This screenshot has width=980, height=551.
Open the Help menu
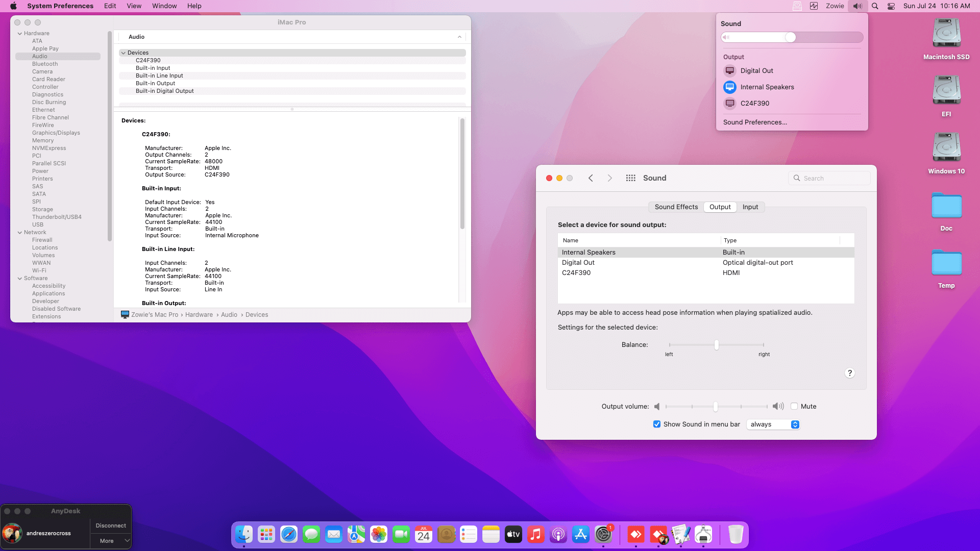pos(194,6)
